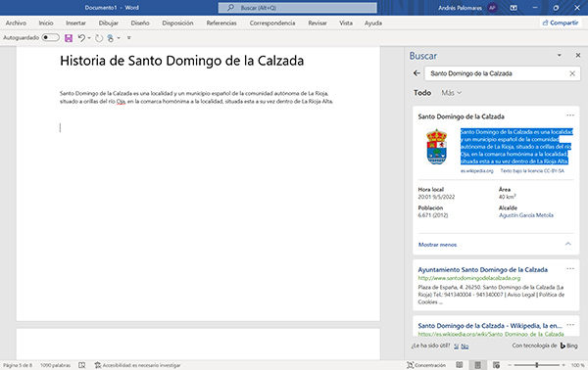The image size is (588, 370).
Task: Customize the Quick Access Toolbar dropdown
Action: pos(129,38)
